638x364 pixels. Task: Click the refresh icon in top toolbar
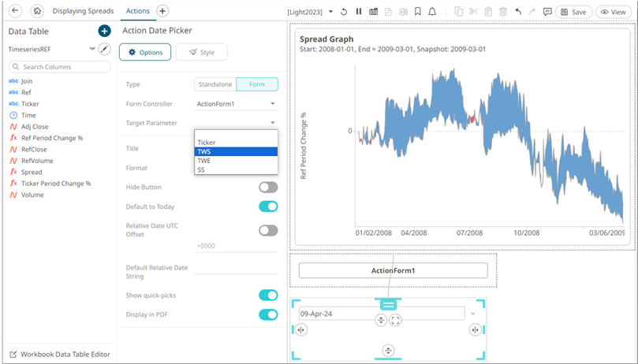pos(344,12)
